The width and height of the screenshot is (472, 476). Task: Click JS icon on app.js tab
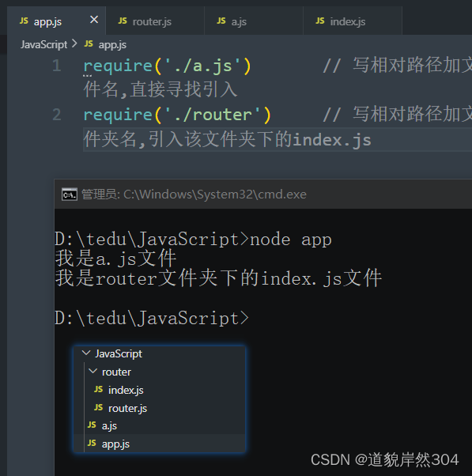point(24,21)
